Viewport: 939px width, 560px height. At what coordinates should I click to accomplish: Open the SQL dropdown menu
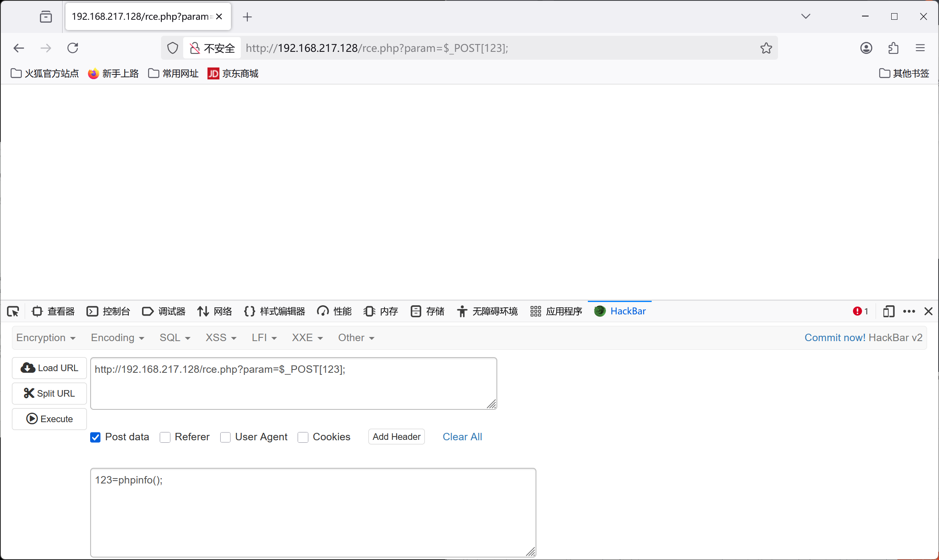(x=175, y=338)
